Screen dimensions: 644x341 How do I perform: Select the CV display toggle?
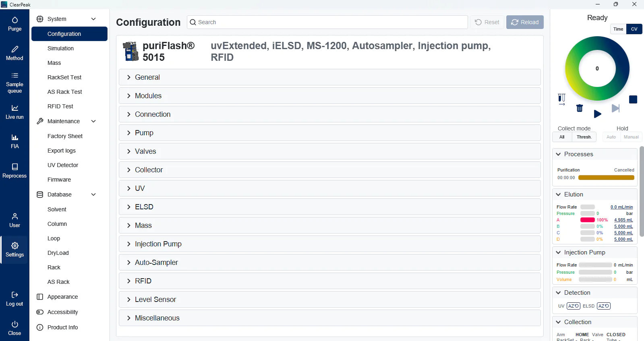[634, 29]
